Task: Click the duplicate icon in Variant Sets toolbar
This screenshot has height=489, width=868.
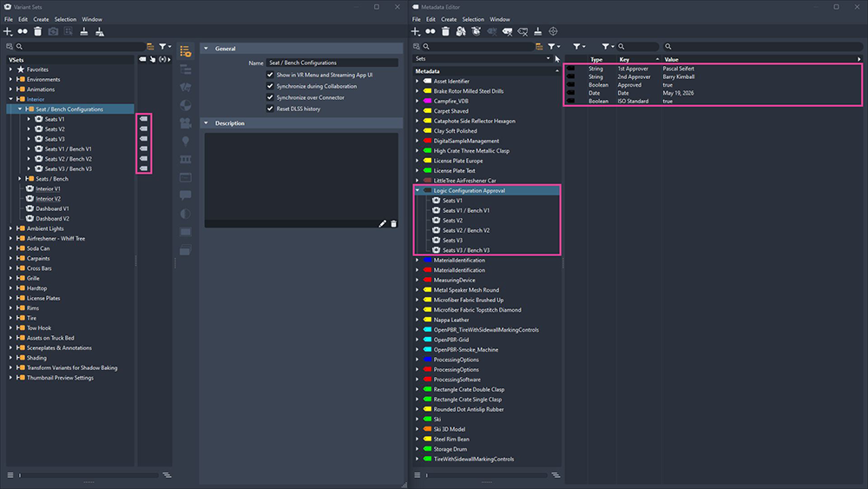Action: coord(23,31)
